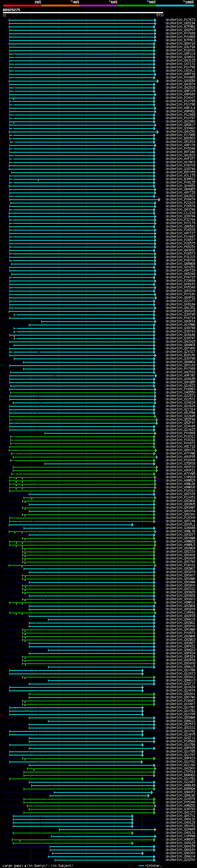Open the UniRef100_P00871 label
The image size is (197, 868).
coord(180,633)
